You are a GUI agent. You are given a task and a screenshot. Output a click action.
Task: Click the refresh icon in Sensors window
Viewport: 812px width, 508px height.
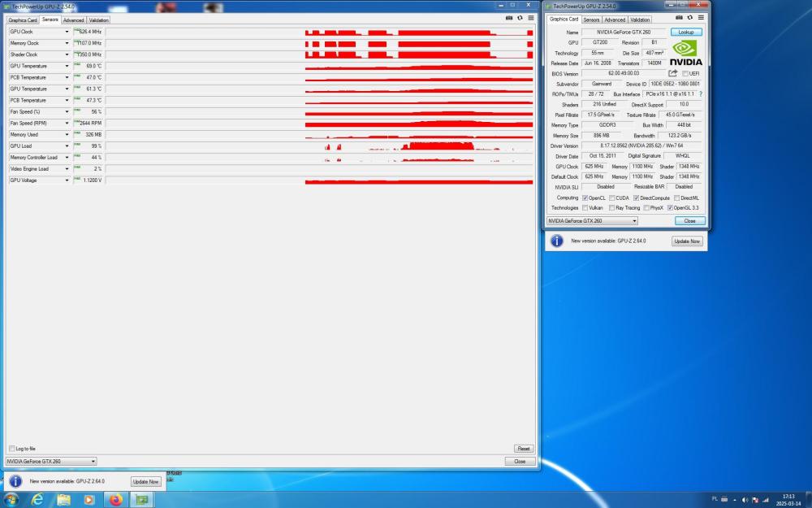coord(520,18)
